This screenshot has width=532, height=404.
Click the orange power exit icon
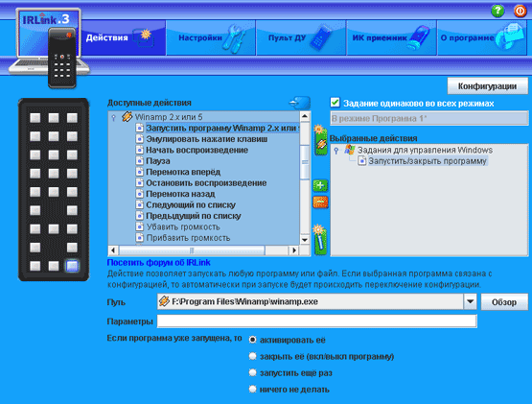520,11
